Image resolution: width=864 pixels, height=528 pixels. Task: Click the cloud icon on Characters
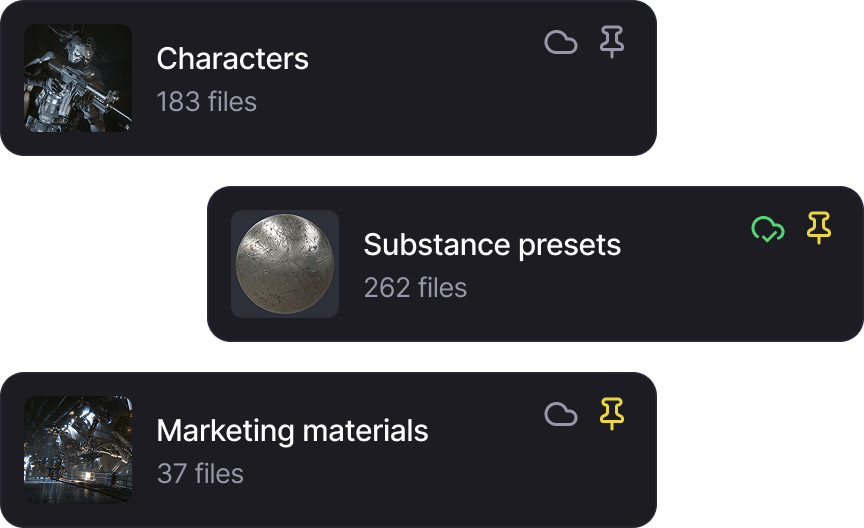pos(560,42)
